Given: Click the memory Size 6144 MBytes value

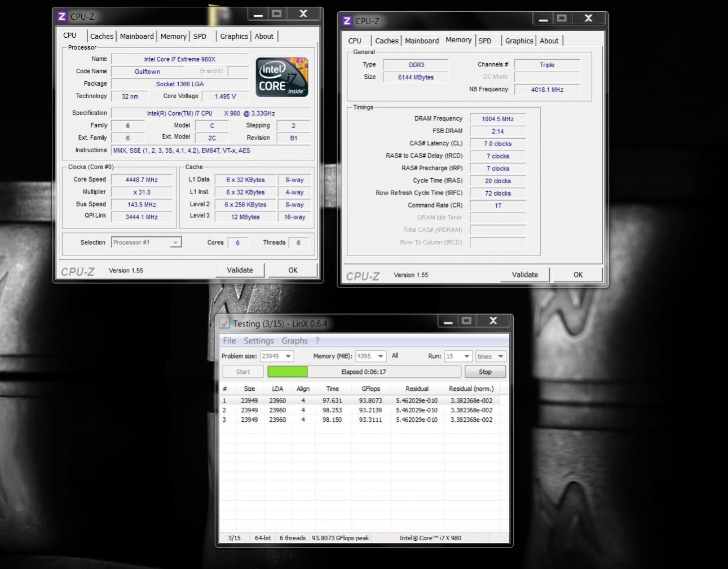Looking at the screenshot, I should (x=416, y=77).
